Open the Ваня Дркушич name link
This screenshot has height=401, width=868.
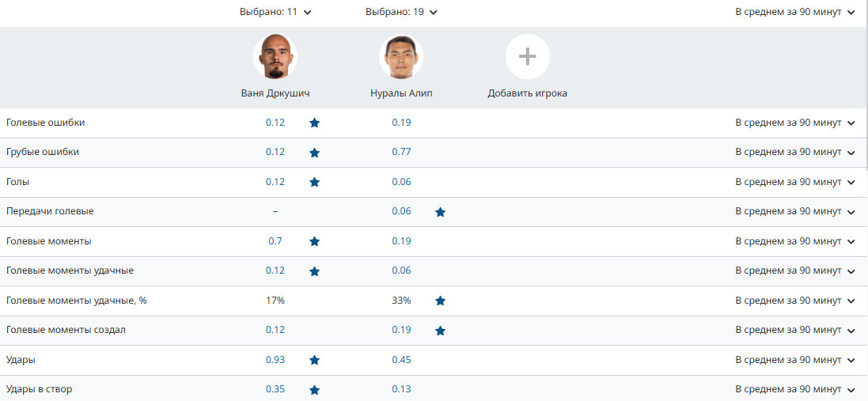click(x=275, y=93)
